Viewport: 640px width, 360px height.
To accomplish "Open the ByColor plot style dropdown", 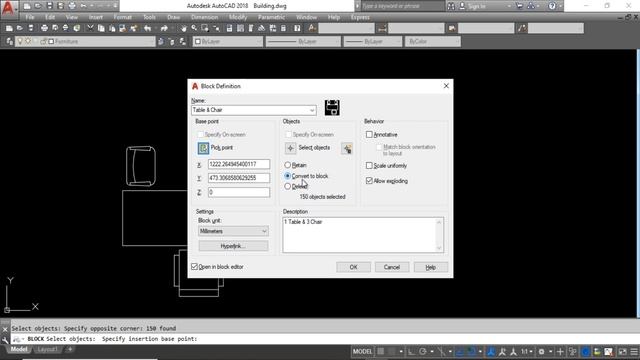I will point(433,41).
